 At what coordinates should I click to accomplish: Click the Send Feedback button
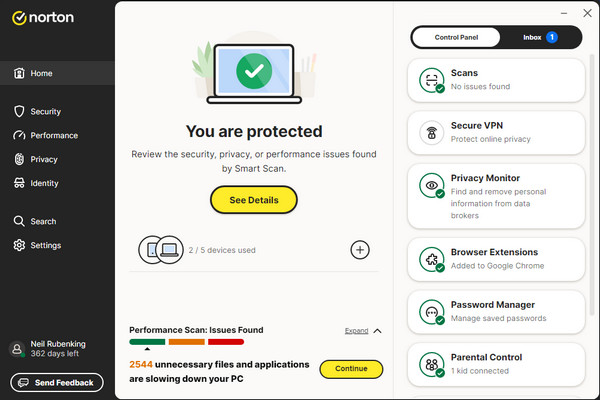56,383
